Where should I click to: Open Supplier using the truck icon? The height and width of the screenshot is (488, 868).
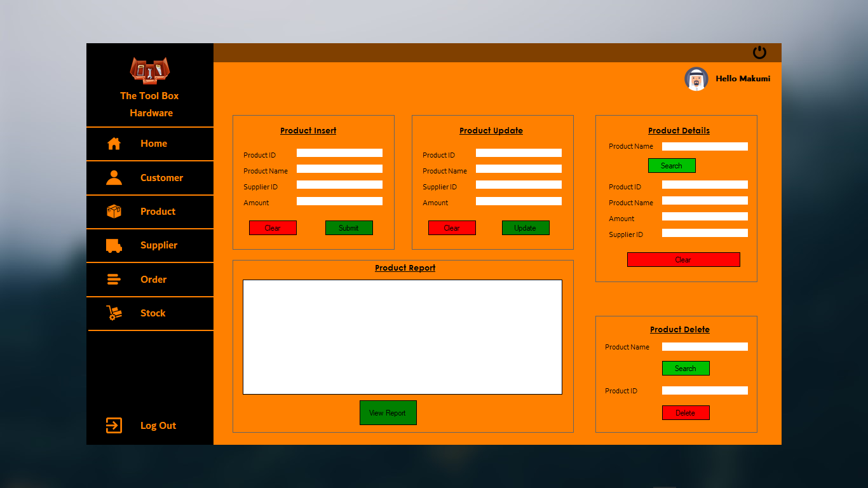(x=114, y=245)
